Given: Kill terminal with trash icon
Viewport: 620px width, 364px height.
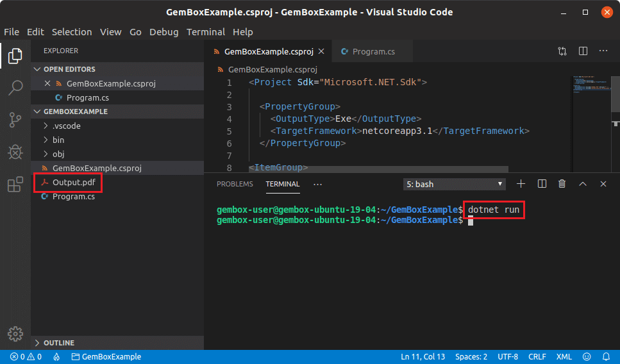Looking at the screenshot, I should point(562,184).
